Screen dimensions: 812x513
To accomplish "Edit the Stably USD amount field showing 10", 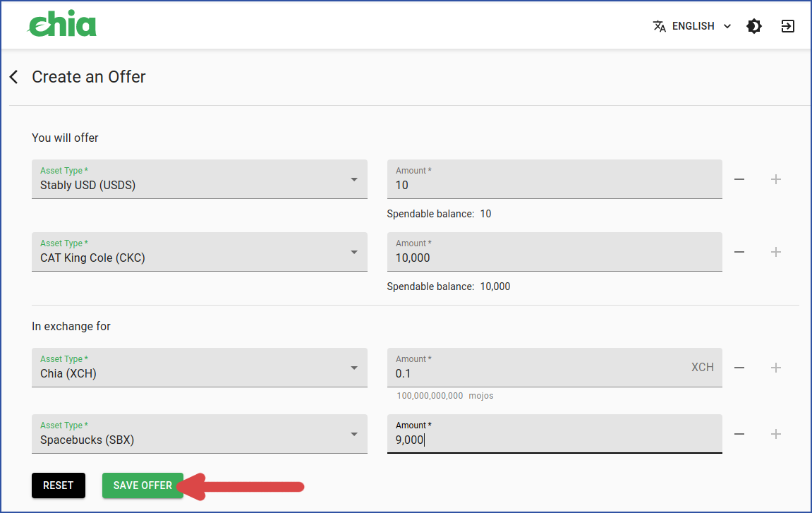I will [x=555, y=179].
